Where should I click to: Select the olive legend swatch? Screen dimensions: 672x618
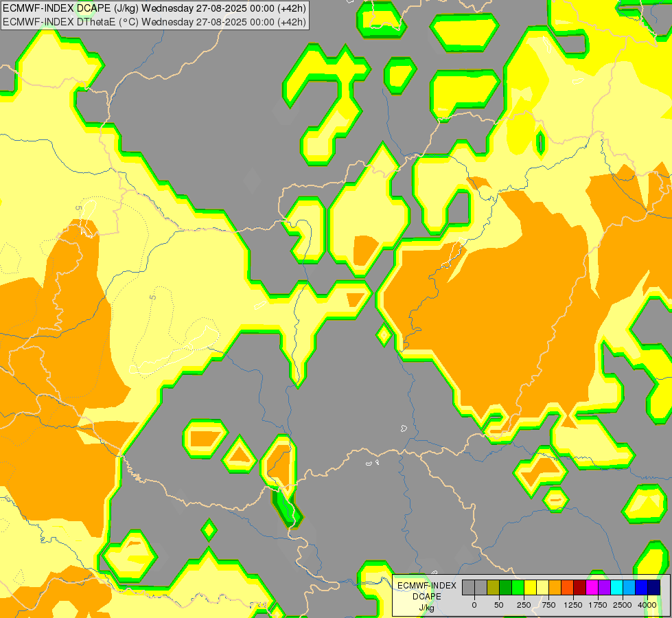tap(493, 587)
